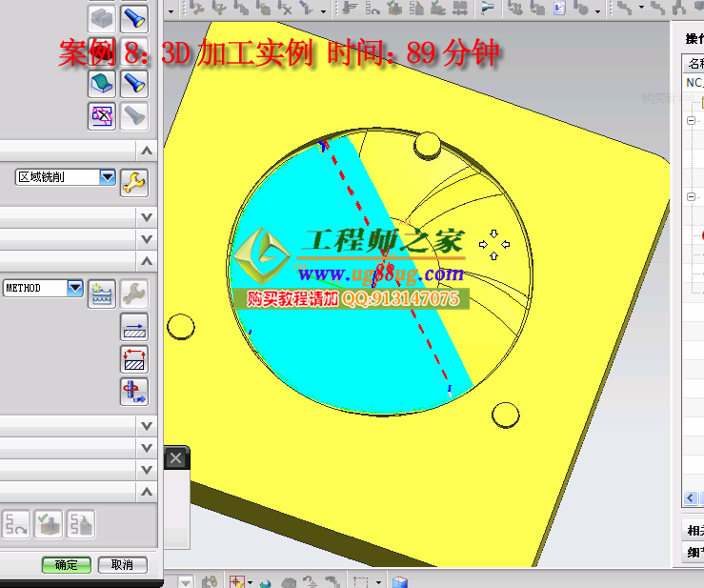Open trim boundaries select icon

[x=102, y=116]
